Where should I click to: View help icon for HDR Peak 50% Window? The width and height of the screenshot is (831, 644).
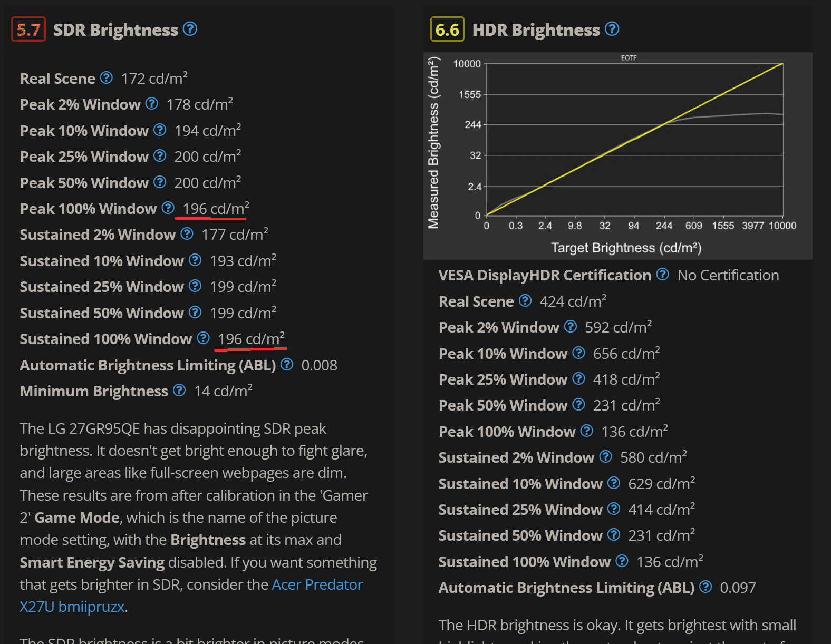(579, 405)
